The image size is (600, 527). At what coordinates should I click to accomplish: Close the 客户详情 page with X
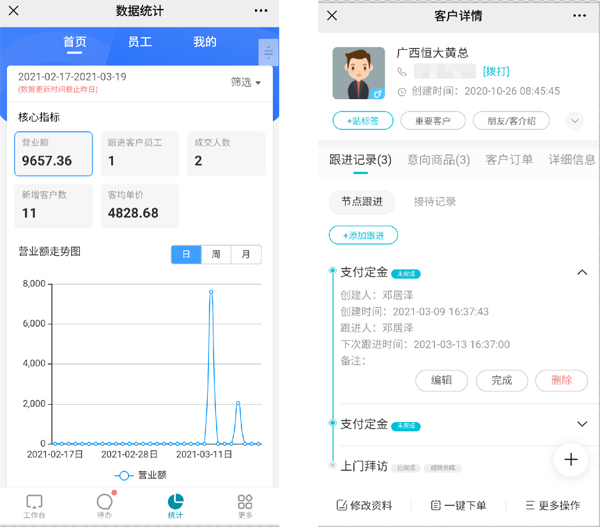pos(332,16)
